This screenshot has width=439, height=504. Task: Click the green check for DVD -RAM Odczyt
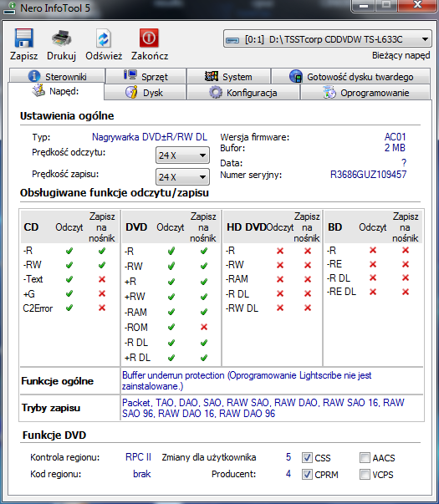[171, 312]
